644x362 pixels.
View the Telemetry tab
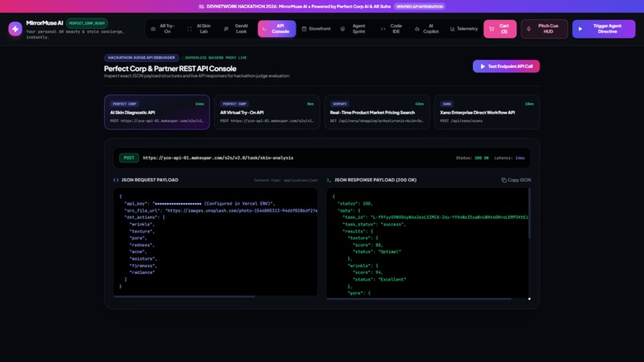click(x=463, y=29)
